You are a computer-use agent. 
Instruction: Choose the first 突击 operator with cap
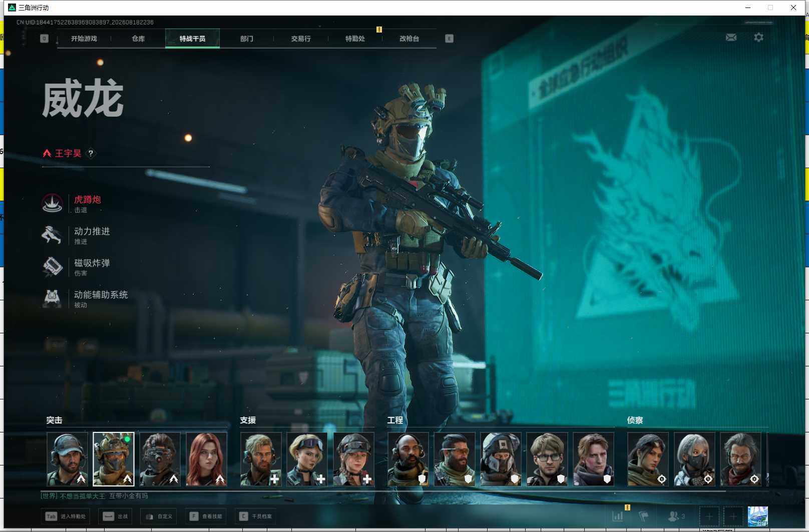pos(67,459)
